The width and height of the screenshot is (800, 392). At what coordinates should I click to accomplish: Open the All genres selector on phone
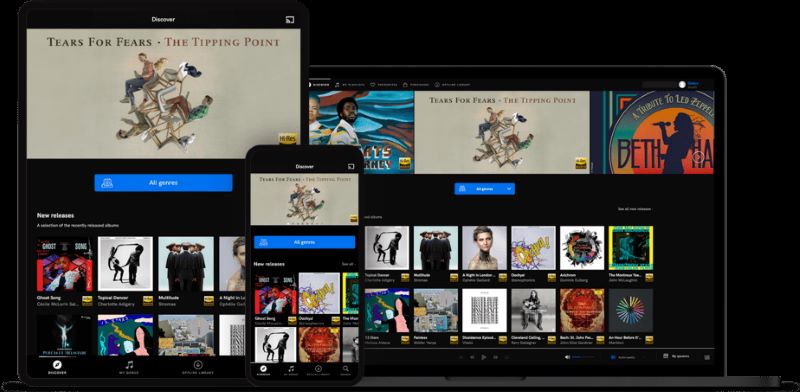pyautogui.click(x=305, y=242)
